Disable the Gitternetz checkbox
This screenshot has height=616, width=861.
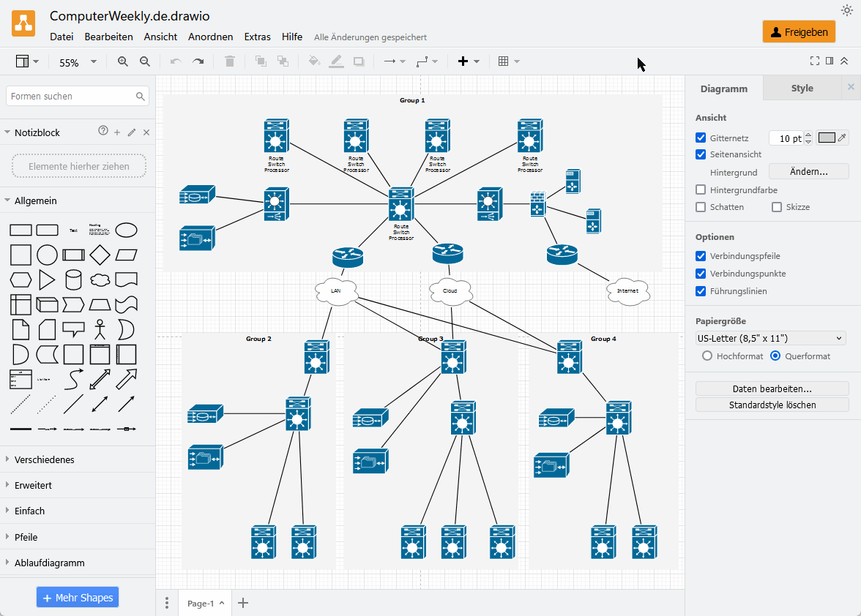click(700, 138)
